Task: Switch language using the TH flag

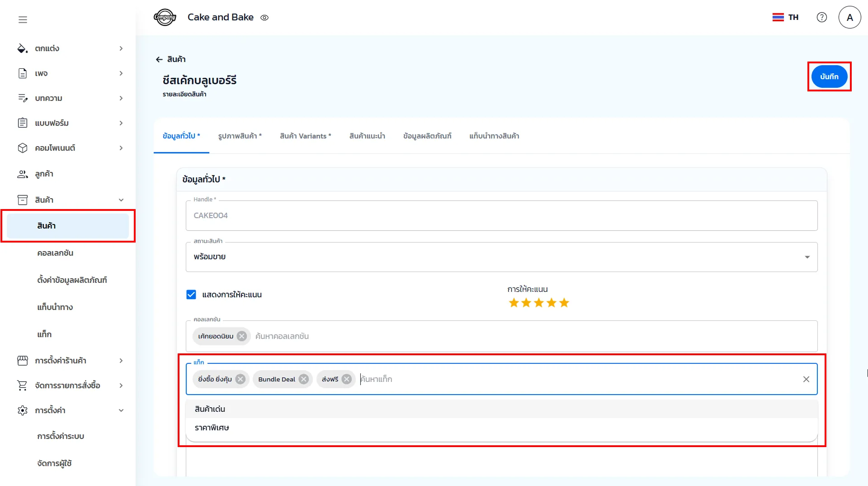Action: click(785, 17)
